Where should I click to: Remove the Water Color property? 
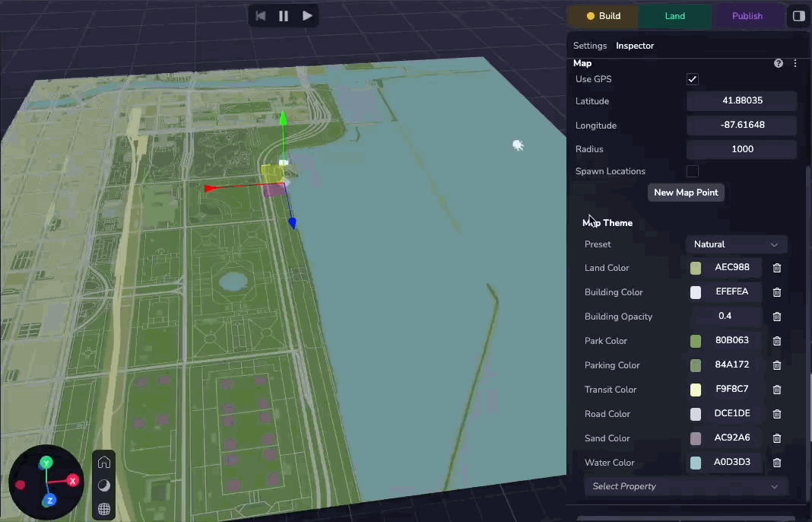(x=777, y=463)
